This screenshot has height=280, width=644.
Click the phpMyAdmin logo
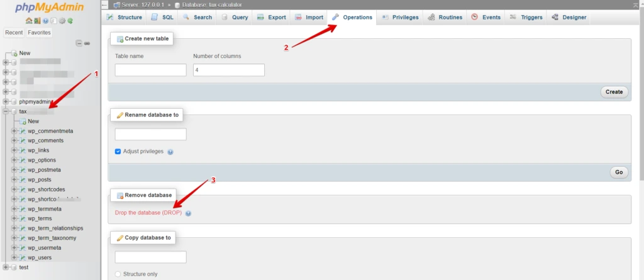pos(49,8)
